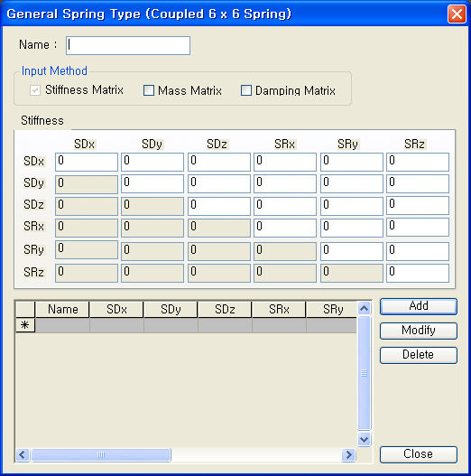
Task: Click the SRz row, SRz column stiffness field
Action: pyautogui.click(x=418, y=273)
